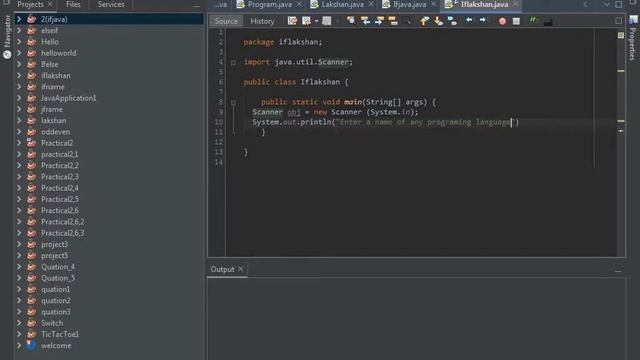This screenshot has width=640, height=360.
Task: Select the Switch project in tree
Action: pos(52,323)
